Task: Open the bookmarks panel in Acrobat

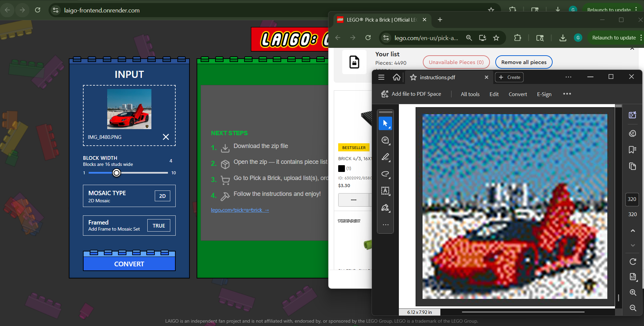Action: (633, 150)
